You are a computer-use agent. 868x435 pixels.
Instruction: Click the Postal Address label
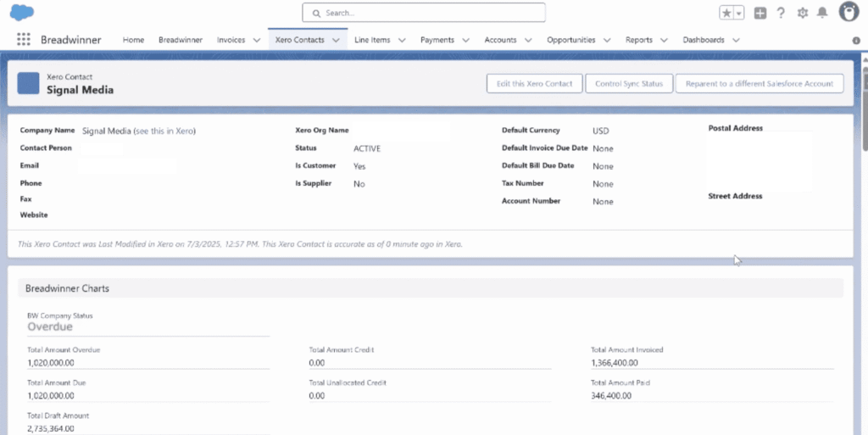point(735,128)
